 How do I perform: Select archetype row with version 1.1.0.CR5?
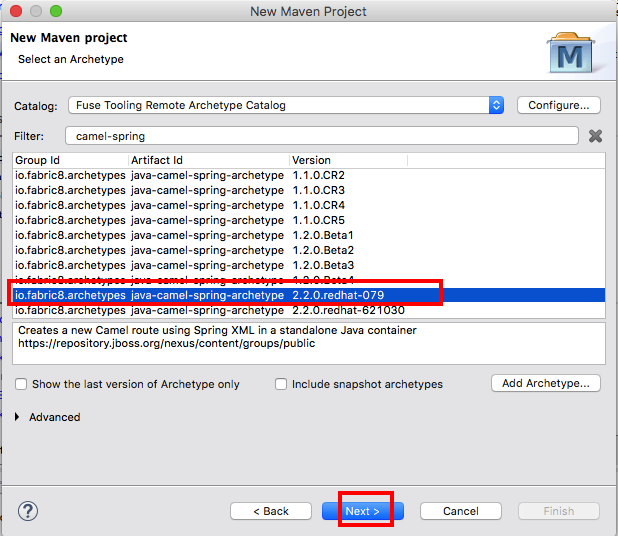click(309, 220)
